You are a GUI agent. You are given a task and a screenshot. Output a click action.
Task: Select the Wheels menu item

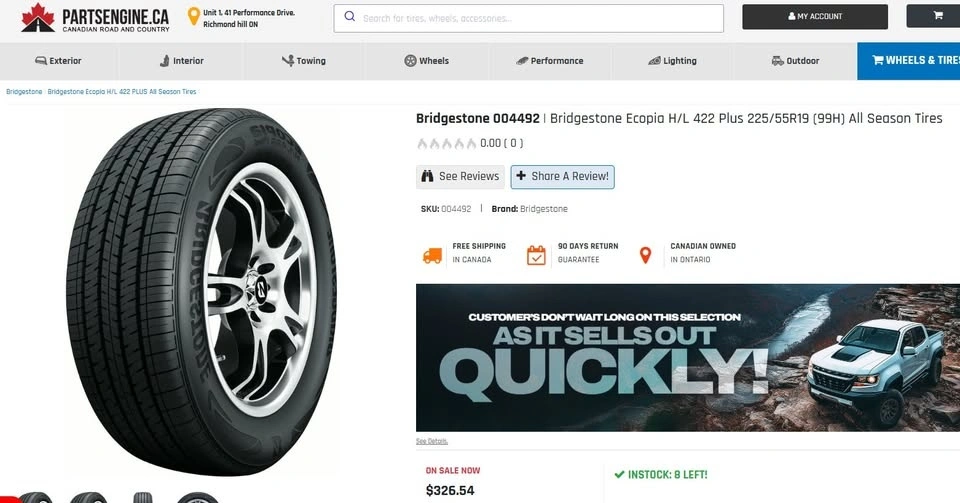(x=426, y=61)
